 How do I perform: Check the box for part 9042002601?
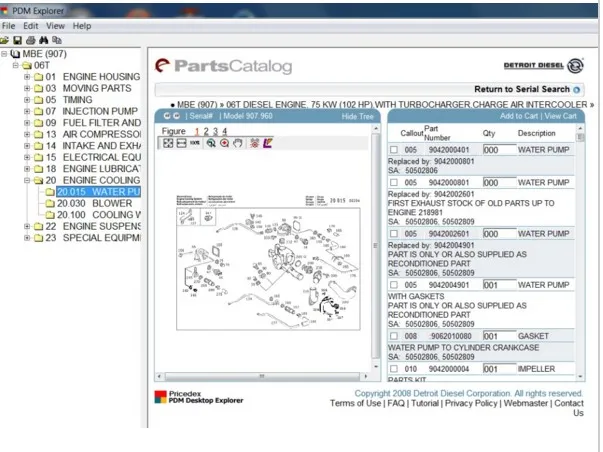coord(394,234)
